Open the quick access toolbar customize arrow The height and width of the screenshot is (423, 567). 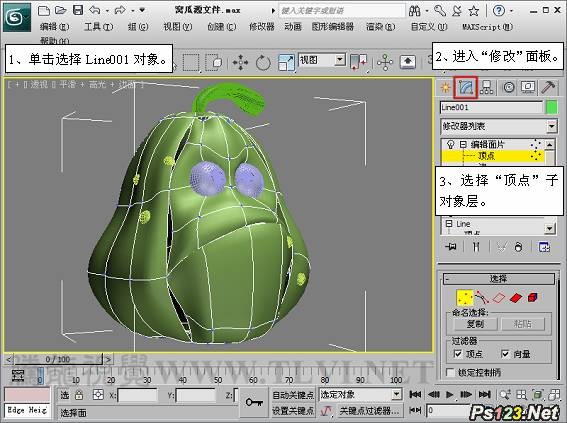point(142,10)
